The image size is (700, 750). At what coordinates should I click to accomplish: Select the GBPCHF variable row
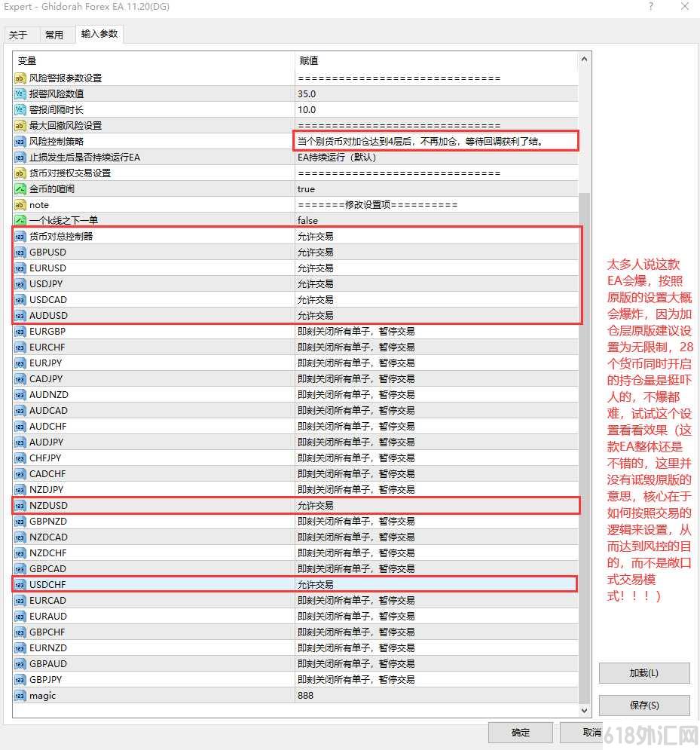coord(295,632)
